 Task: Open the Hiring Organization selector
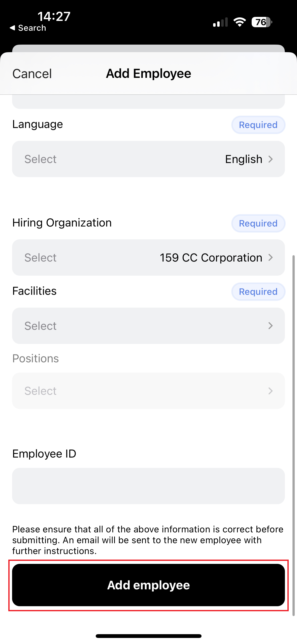[x=148, y=257]
